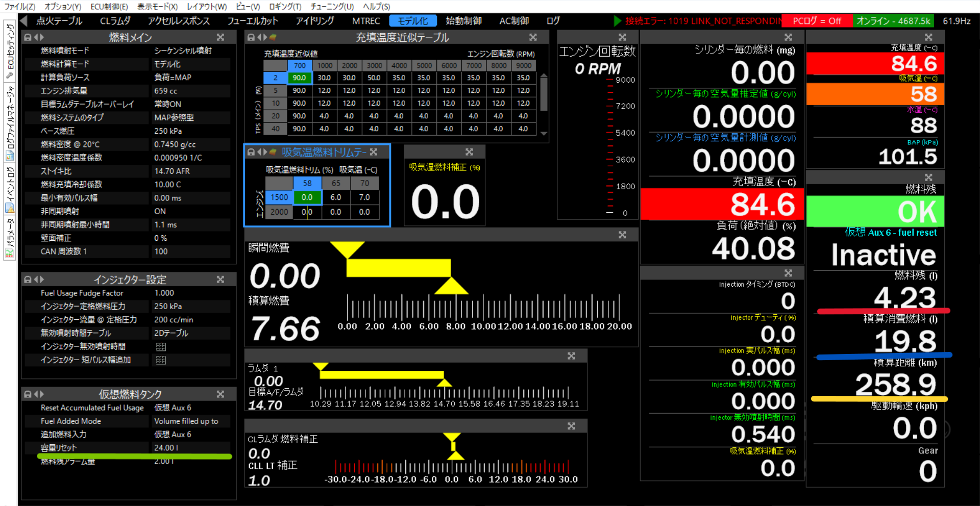Toggle 目標ラムダテーブルオーバーレイ 常時ON value
Screen dimensions: 980x506
coord(191,104)
